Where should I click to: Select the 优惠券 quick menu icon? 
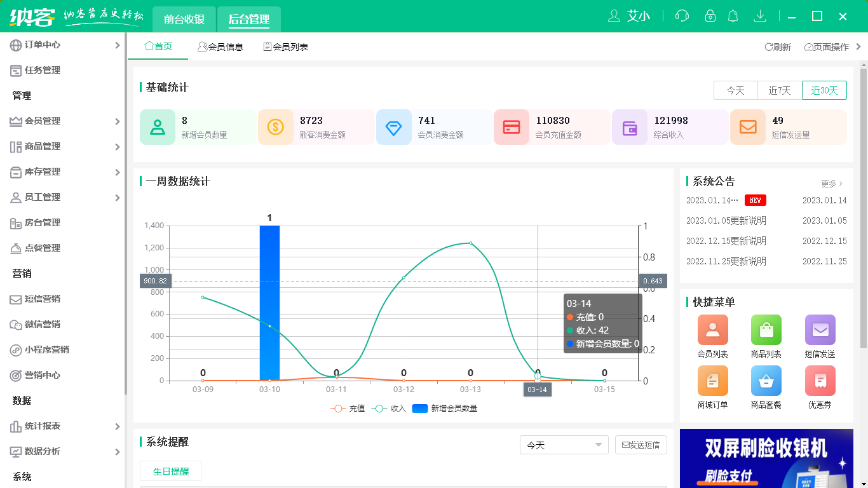click(x=820, y=381)
